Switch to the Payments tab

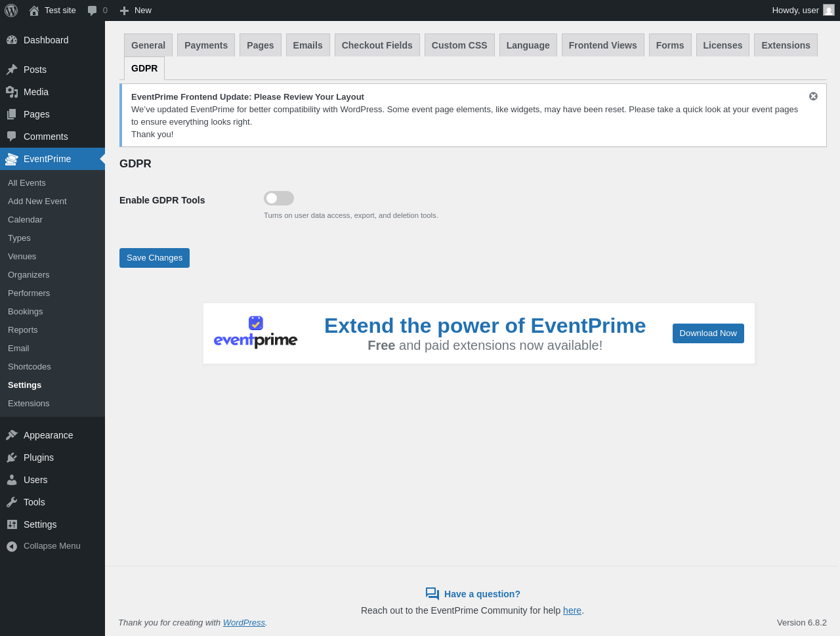[x=206, y=45]
